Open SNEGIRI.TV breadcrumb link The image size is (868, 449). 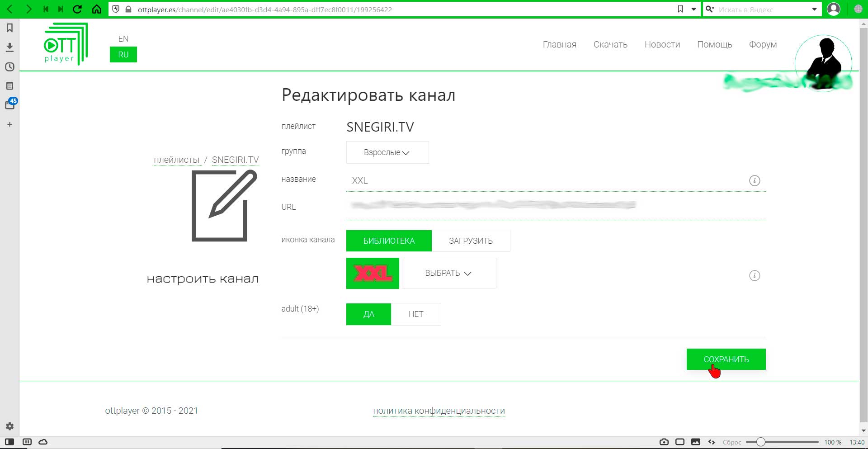click(235, 160)
